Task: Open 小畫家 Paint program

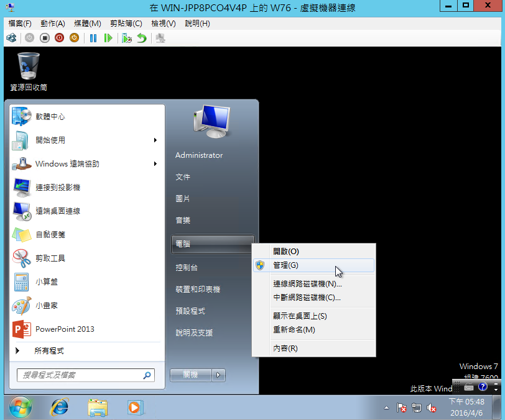Action: pyautogui.click(x=87, y=306)
